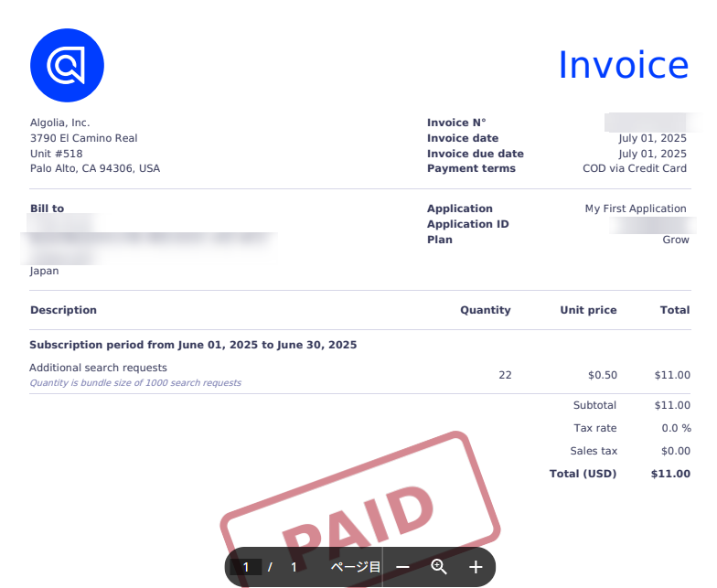This screenshot has height=588, width=717.
Task: Click the quantity value 22
Action: tap(505, 375)
